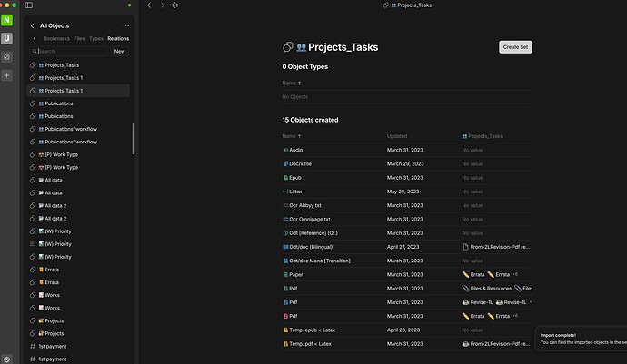Sort by Name under 0 Object Types
This screenshot has width=627, height=364.
pos(292,83)
